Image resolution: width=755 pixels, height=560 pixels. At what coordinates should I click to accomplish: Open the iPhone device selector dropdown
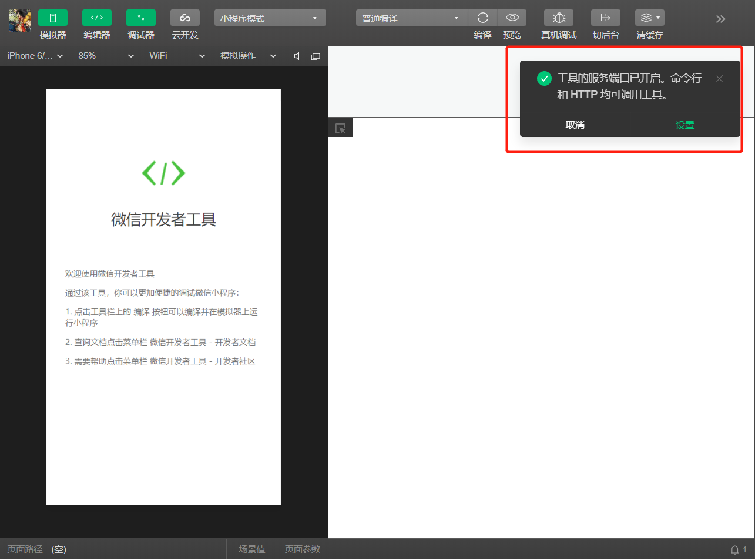(35, 56)
